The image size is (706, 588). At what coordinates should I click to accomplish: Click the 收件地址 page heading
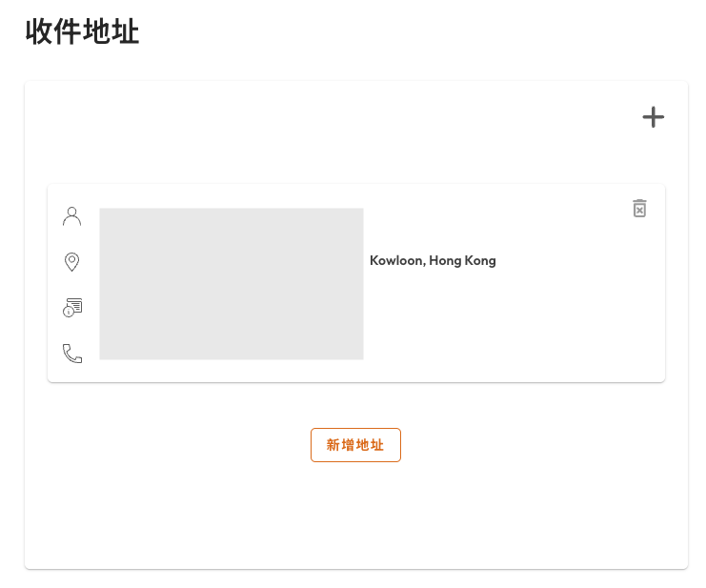pyautogui.click(x=82, y=31)
